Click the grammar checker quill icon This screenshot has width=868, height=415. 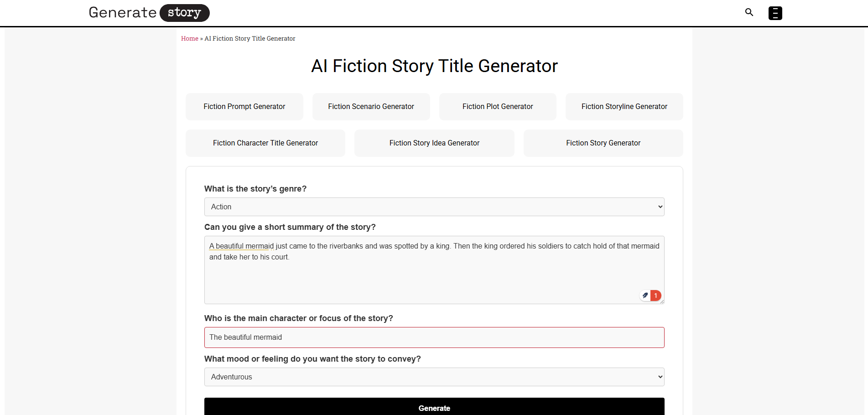pyautogui.click(x=645, y=295)
